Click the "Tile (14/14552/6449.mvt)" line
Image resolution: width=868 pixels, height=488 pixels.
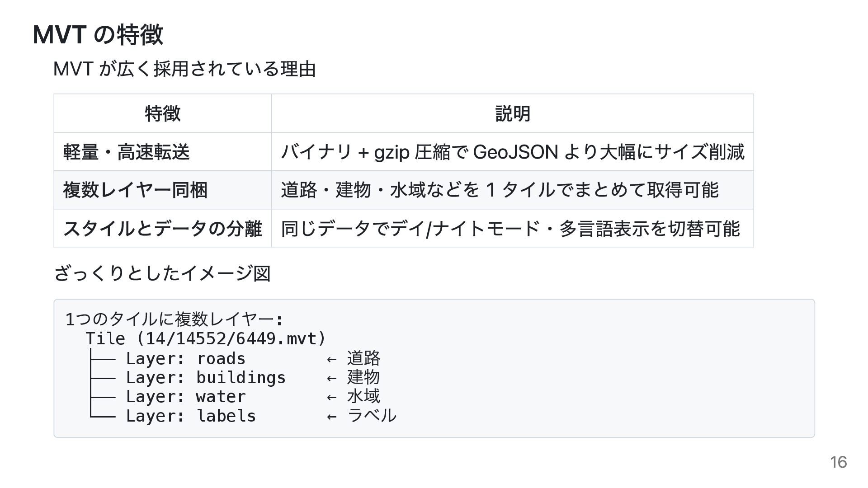(206, 338)
